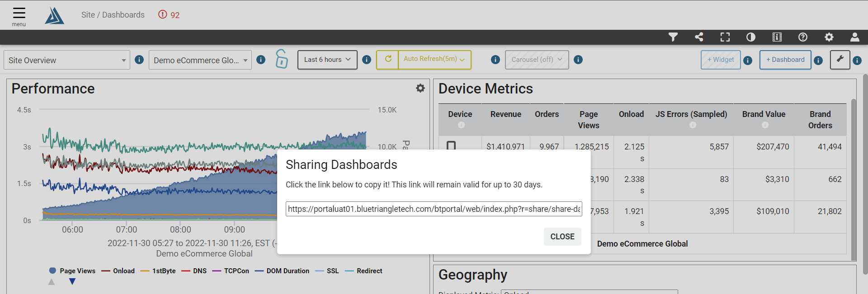The width and height of the screenshot is (868, 294).
Task: Click info icon next to + Dashboard
Action: [x=818, y=61]
